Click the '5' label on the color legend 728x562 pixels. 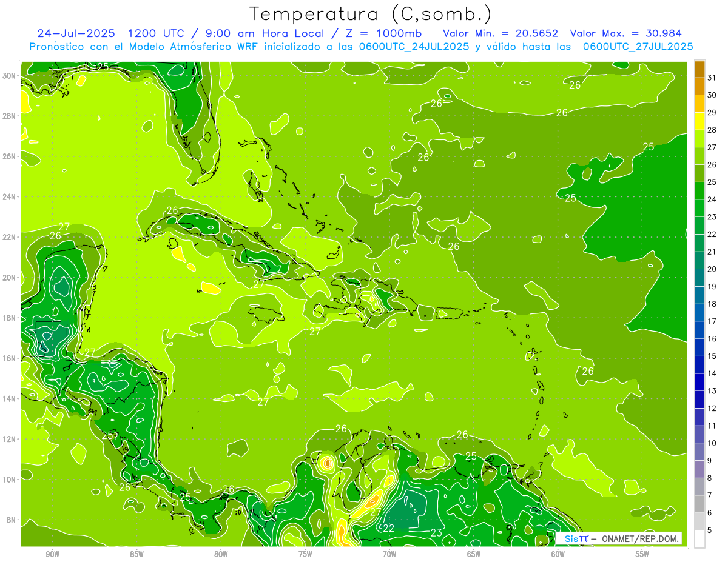(710, 530)
